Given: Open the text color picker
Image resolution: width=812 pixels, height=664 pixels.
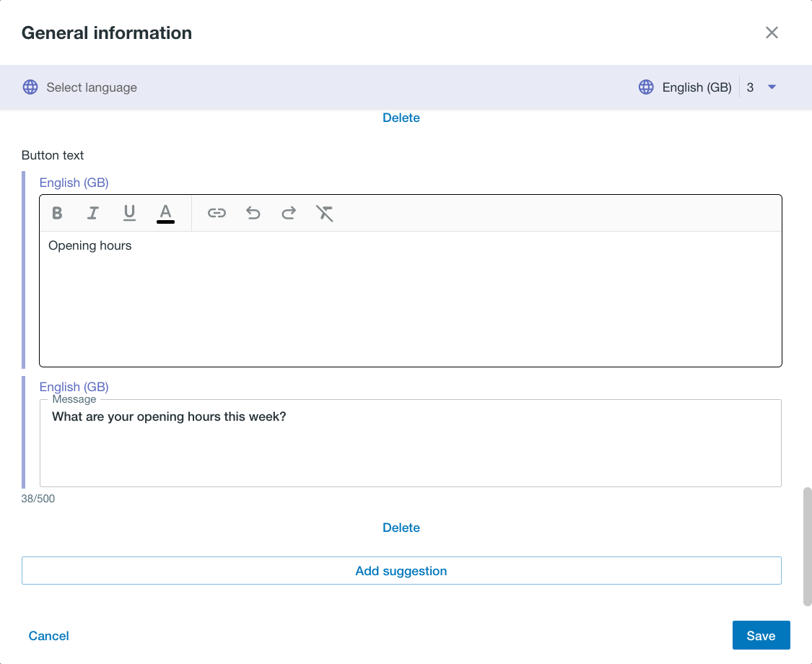Looking at the screenshot, I should pyautogui.click(x=165, y=213).
